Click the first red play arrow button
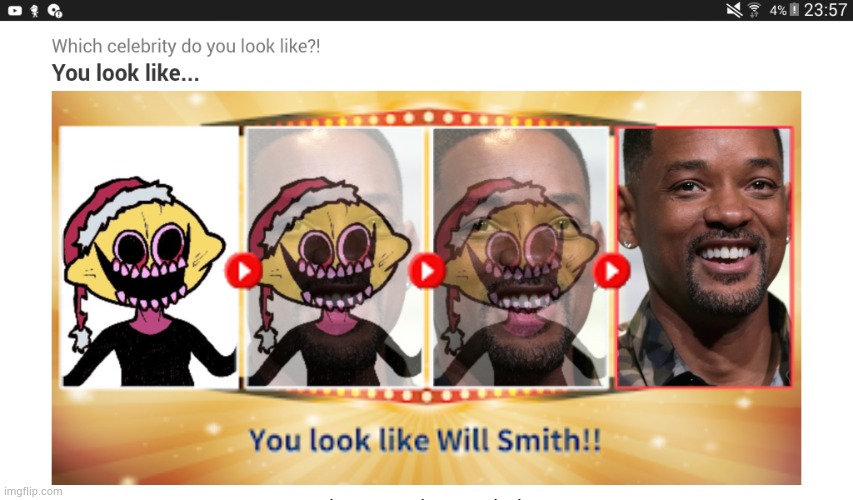Screen dimensions: 853x500 [243, 270]
